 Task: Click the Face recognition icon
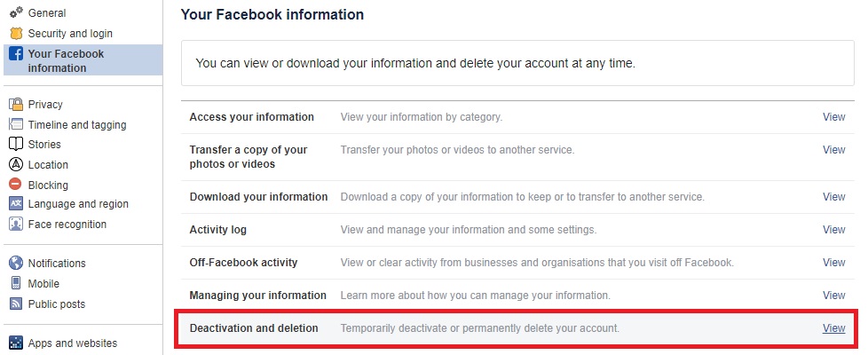15,225
